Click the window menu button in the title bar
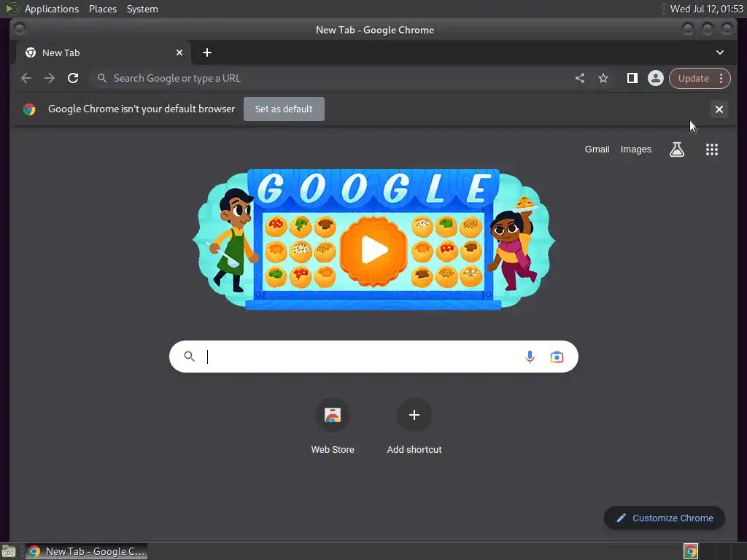This screenshot has height=560, width=747. point(20,29)
